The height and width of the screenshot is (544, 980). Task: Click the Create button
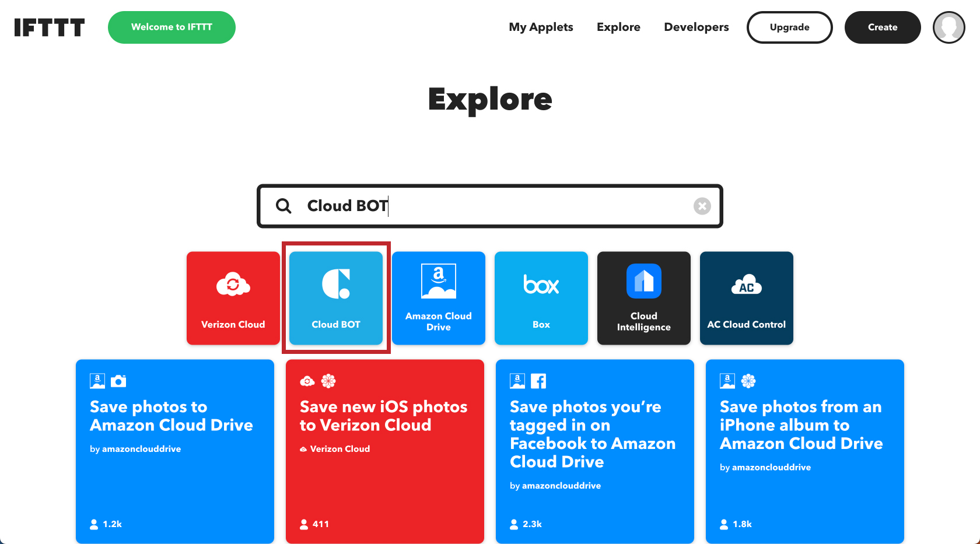pos(883,27)
